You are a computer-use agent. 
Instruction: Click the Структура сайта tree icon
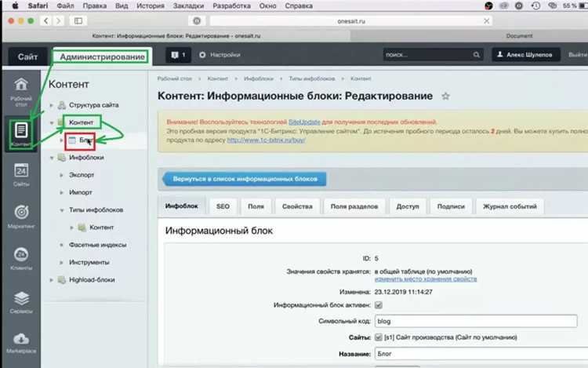(62, 105)
